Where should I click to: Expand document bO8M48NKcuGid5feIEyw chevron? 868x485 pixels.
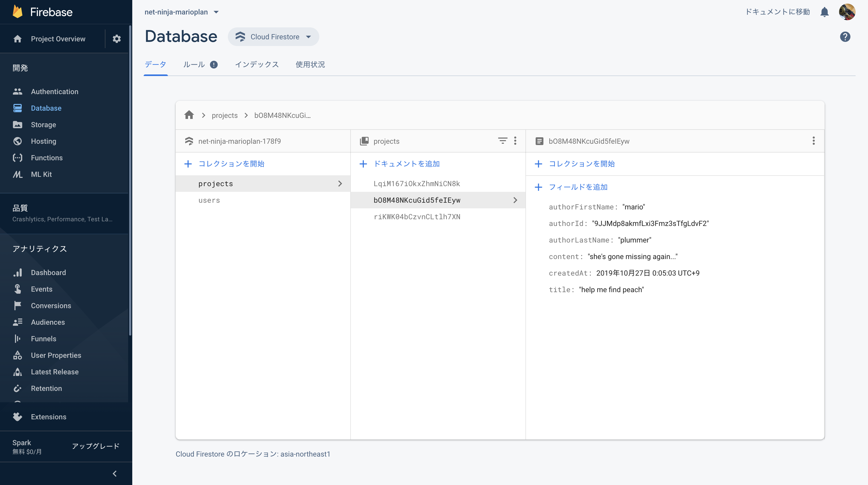coord(515,200)
